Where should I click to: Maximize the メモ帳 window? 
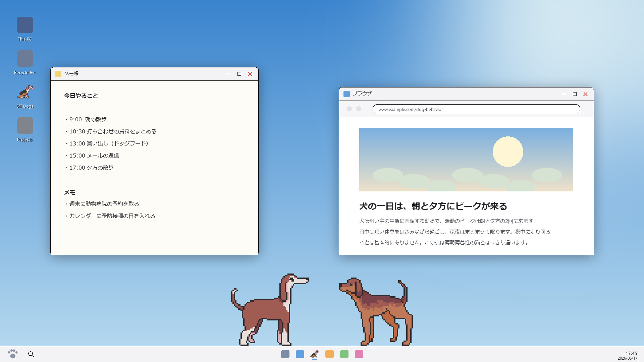[x=239, y=74]
